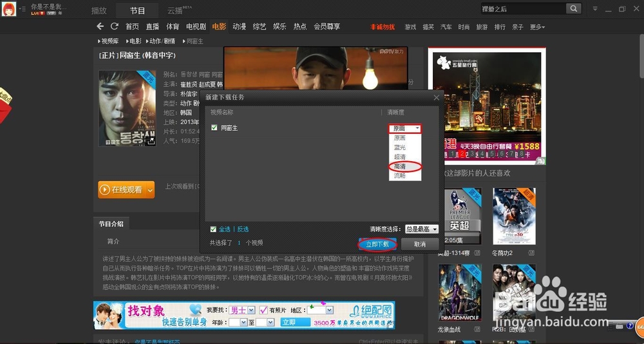Open the 冬荫功2 movie poster
Screen dimensions: 644x344
[514, 216]
